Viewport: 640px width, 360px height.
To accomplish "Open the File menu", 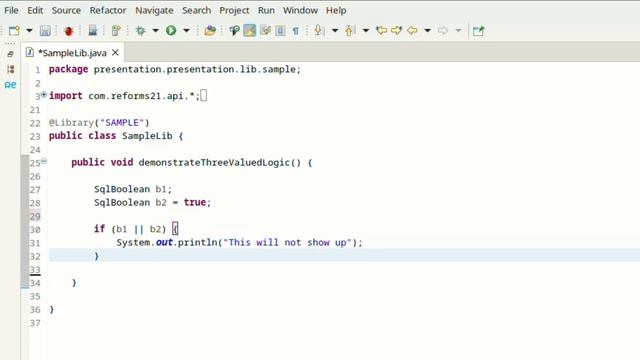I will pos(11,10).
